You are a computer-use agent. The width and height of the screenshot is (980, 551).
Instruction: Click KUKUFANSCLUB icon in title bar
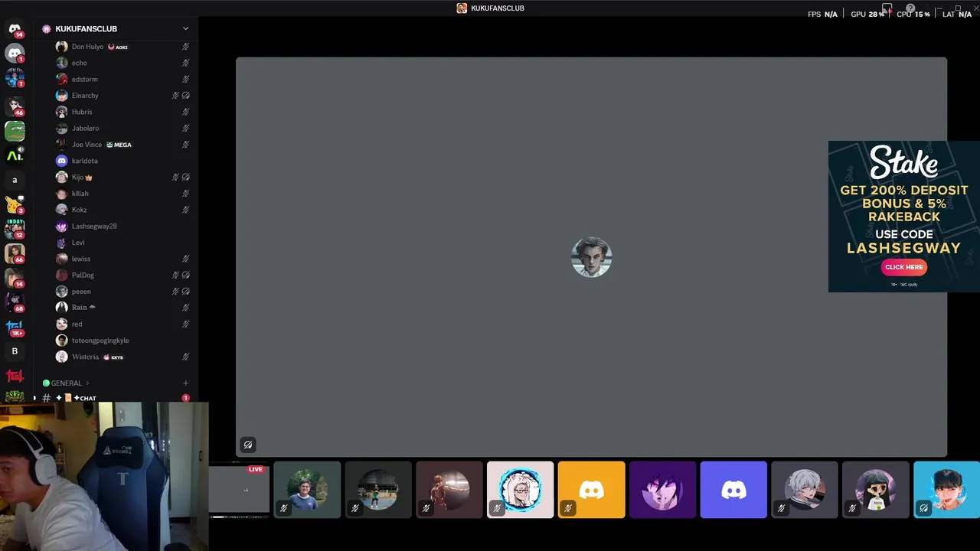462,8
